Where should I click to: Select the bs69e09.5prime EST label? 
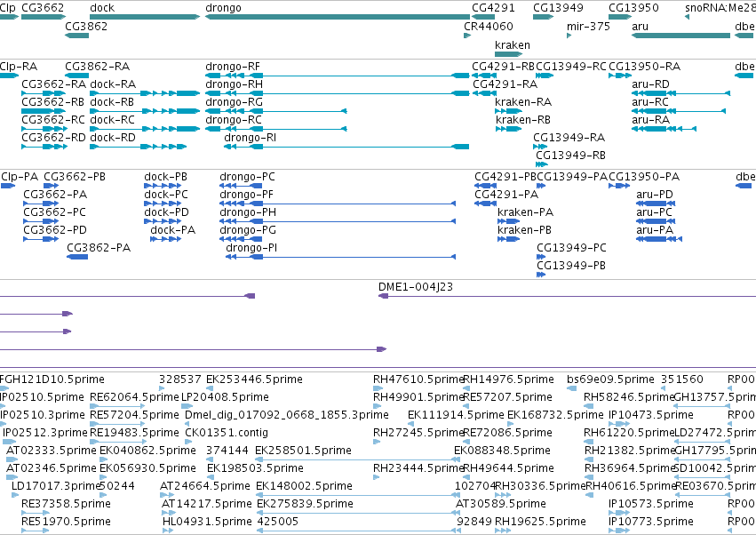pos(610,379)
